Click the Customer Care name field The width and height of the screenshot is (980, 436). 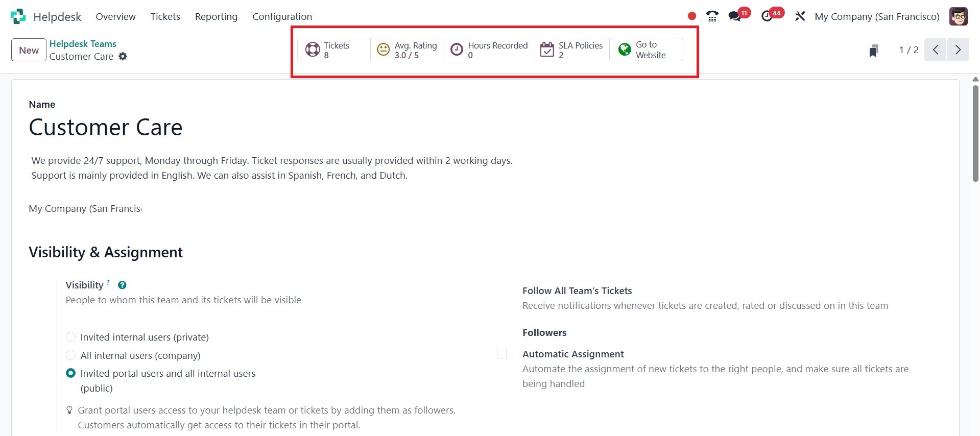click(x=106, y=127)
